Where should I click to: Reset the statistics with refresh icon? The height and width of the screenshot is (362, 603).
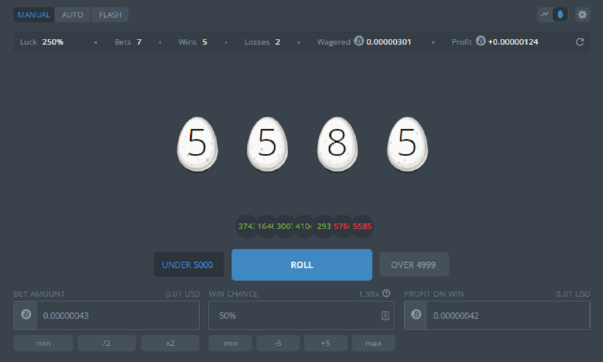pyautogui.click(x=580, y=42)
